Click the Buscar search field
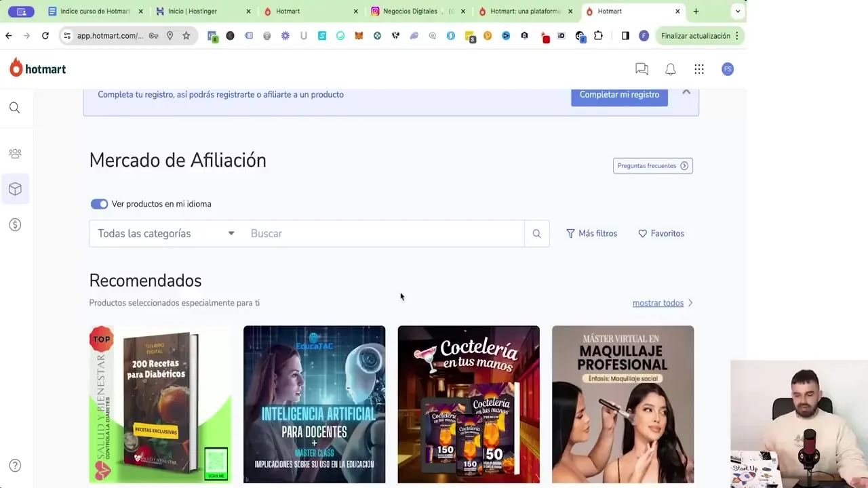The width and height of the screenshot is (868, 488). tap(383, 234)
